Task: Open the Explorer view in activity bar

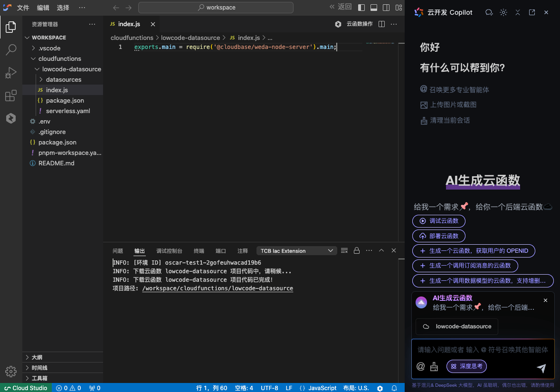Action: tap(11, 27)
